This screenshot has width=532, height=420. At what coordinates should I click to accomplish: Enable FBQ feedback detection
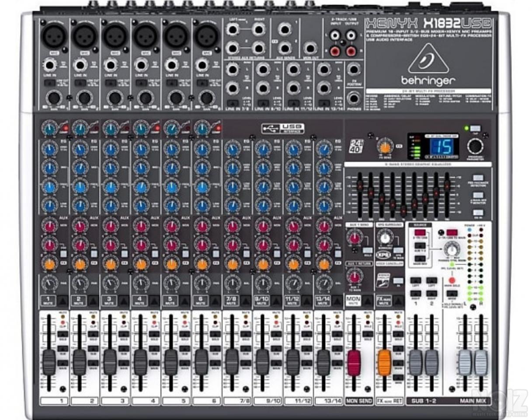[x=478, y=178]
